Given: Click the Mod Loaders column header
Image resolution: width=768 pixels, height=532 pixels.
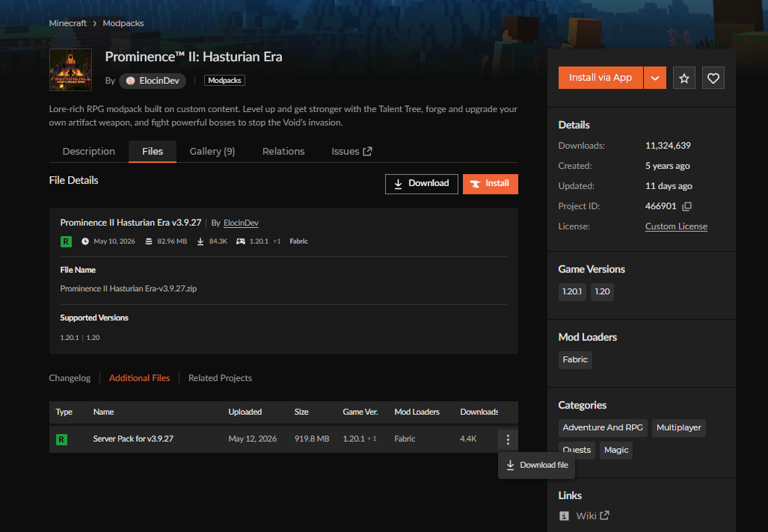Looking at the screenshot, I should click(417, 412).
